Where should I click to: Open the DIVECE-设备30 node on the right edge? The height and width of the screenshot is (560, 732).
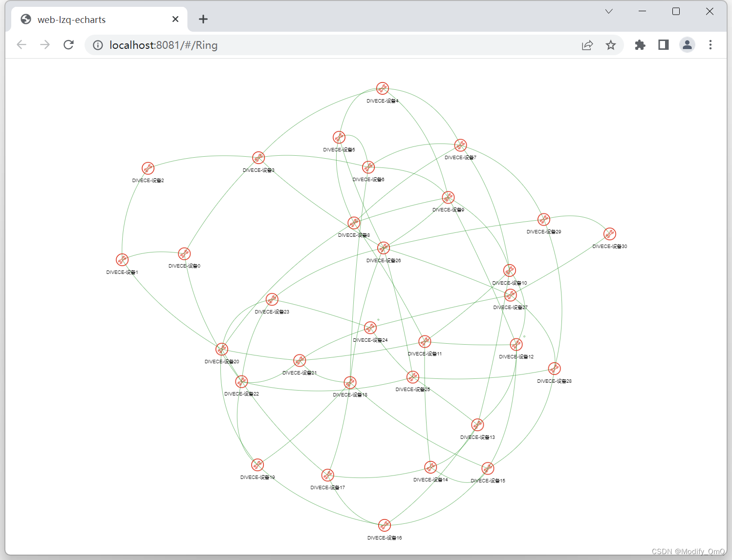coord(609,234)
